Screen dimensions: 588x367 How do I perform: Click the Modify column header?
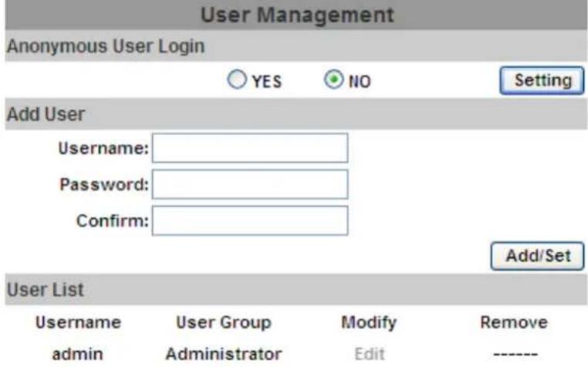[369, 323]
